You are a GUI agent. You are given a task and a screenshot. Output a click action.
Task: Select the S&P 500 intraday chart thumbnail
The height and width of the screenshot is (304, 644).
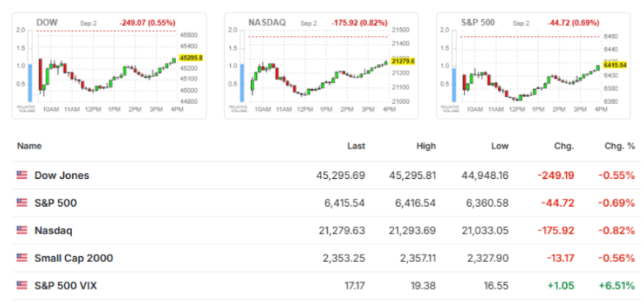(x=533, y=66)
